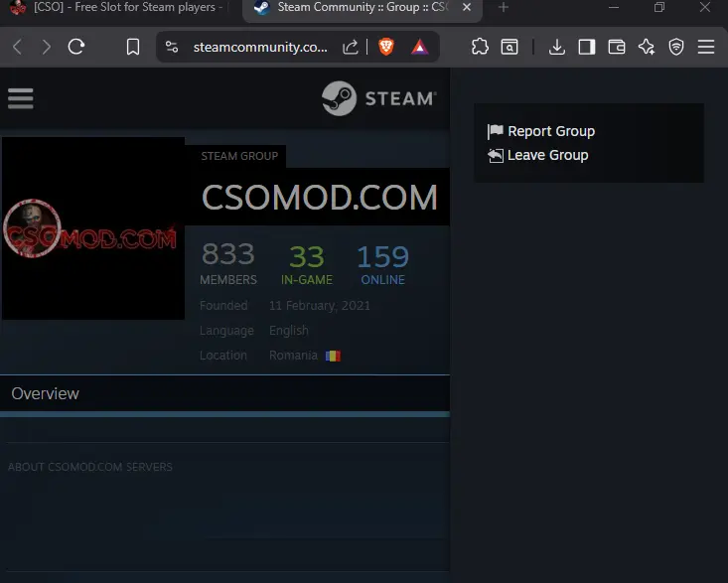Screen dimensions: 728x583
Task: Click the Steam logo
Action: [378, 98]
